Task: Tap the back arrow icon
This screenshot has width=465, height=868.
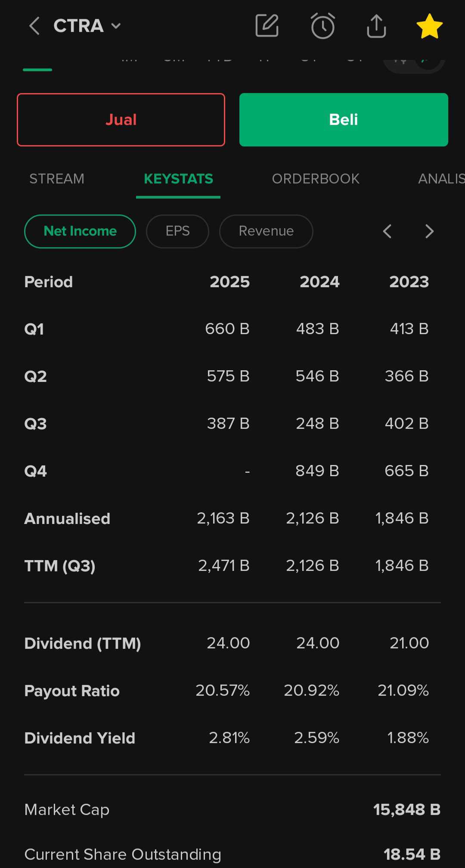Action: coord(34,26)
